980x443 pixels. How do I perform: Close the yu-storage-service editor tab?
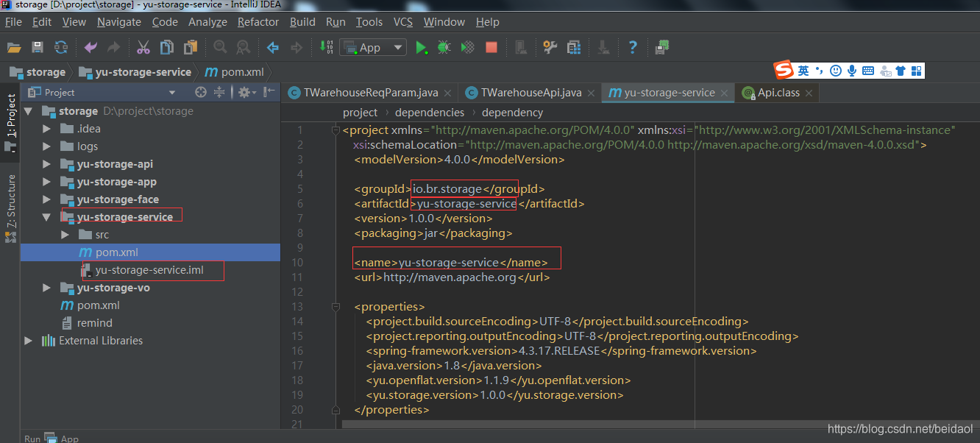pos(724,93)
